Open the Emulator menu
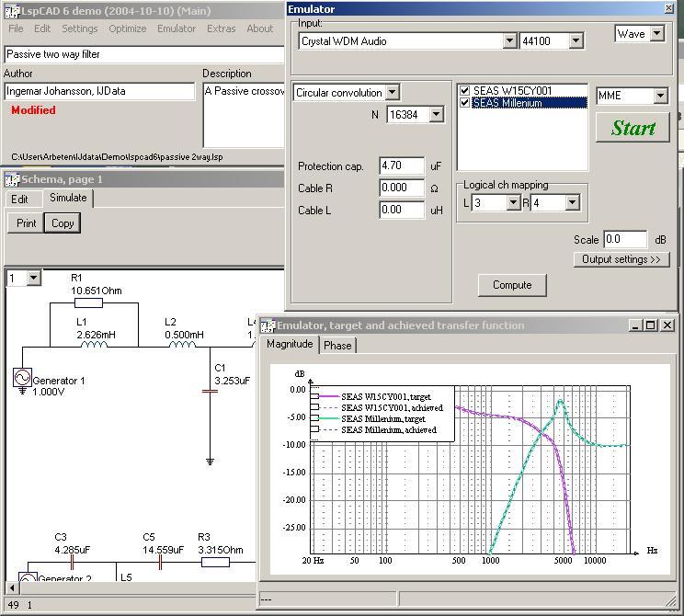 177,29
